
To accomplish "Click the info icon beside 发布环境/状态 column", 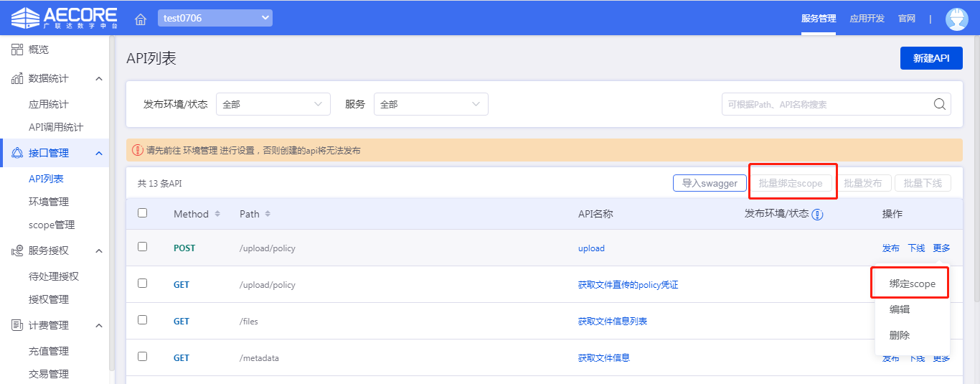I will click(x=817, y=214).
